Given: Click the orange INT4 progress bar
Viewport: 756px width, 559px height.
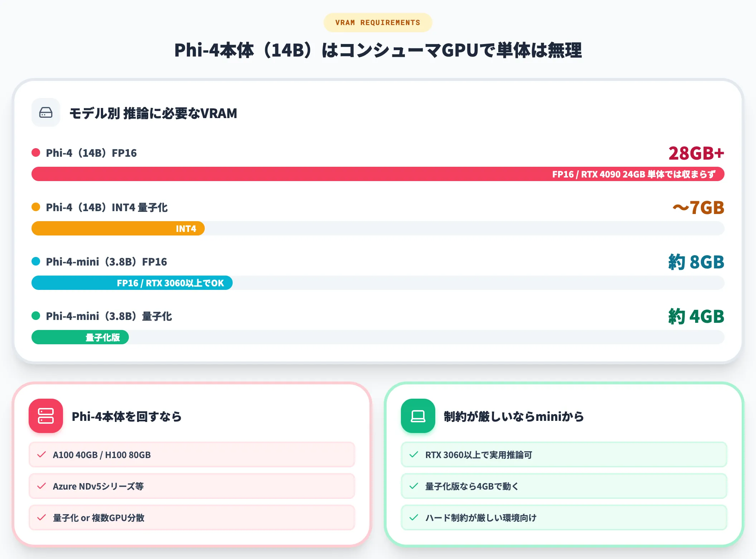Looking at the screenshot, I should (x=118, y=228).
